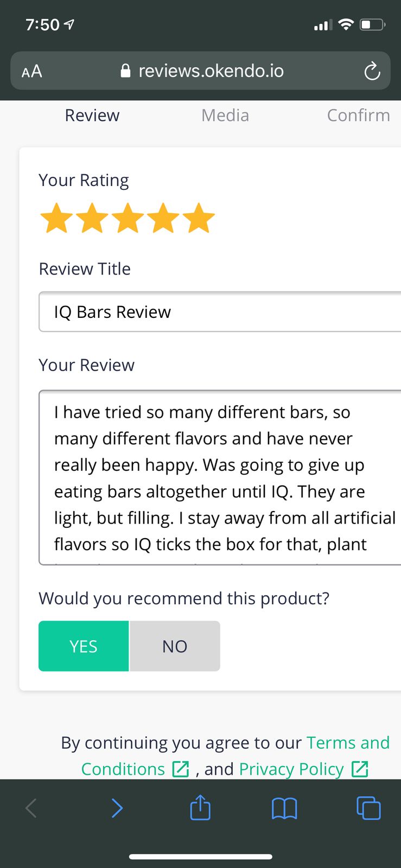Viewport: 401px width, 868px height.
Task: Open the bookmarks book icon
Action: pyautogui.click(x=284, y=808)
